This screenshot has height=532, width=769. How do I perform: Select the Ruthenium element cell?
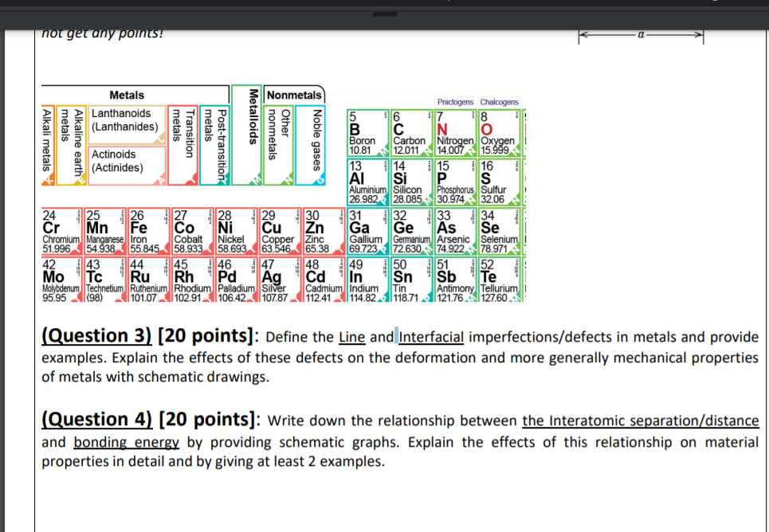pos(149,280)
